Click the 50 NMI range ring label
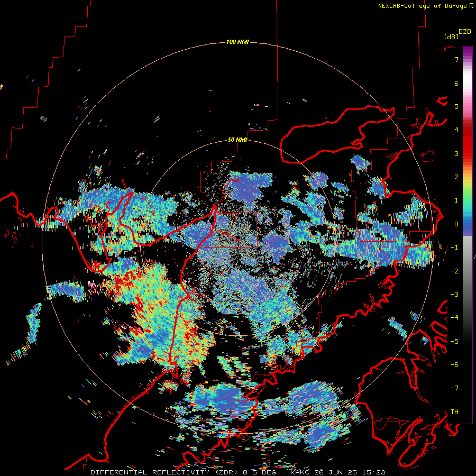This screenshot has height=476, width=476. 237,140
